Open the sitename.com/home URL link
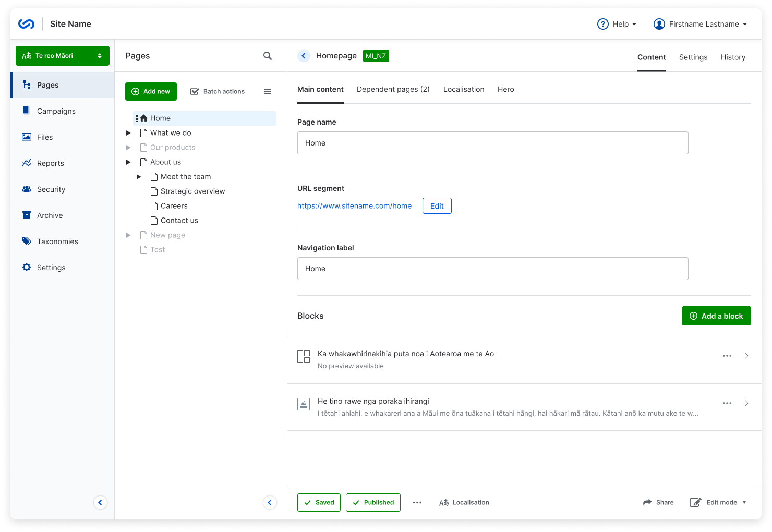Screen dimensions: 772x532 pyautogui.click(x=354, y=206)
